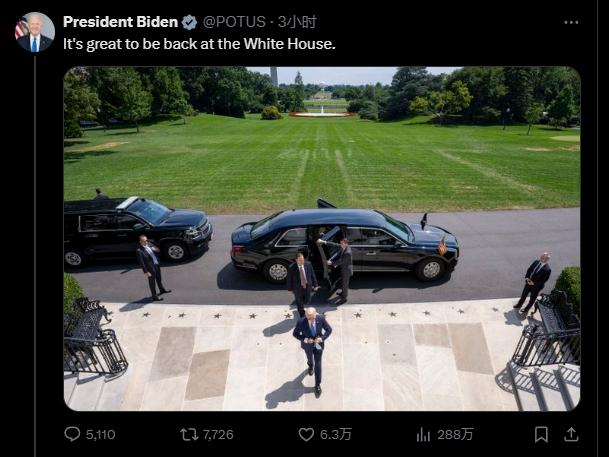This screenshot has height=457, width=609.
Task: Open the three-dot more options menu
Action: [x=571, y=23]
